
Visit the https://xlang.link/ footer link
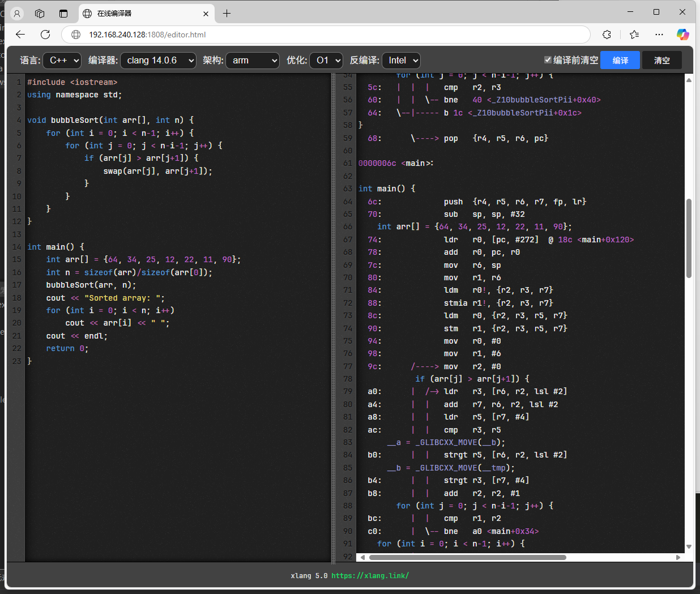370,575
